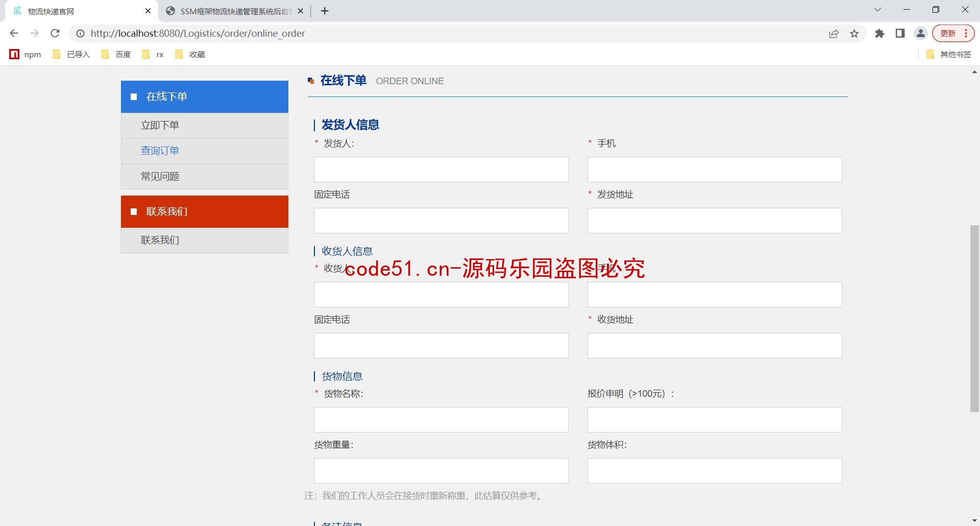980x526 pixels.
Task: Open the tab search dropdown arrow
Action: tap(877, 10)
